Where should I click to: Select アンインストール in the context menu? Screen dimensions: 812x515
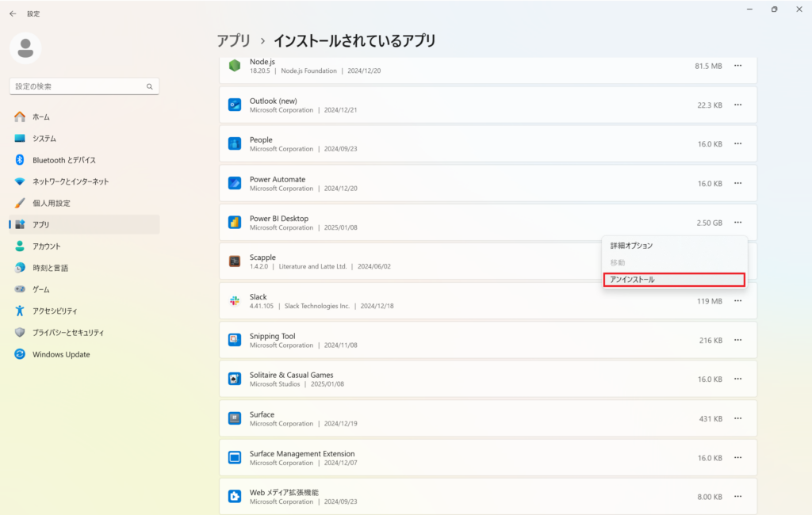point(674,280)
